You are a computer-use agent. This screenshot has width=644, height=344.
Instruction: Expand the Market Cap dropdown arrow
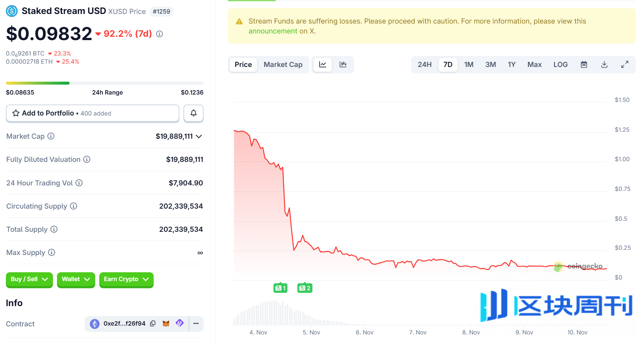pos(199,136)
